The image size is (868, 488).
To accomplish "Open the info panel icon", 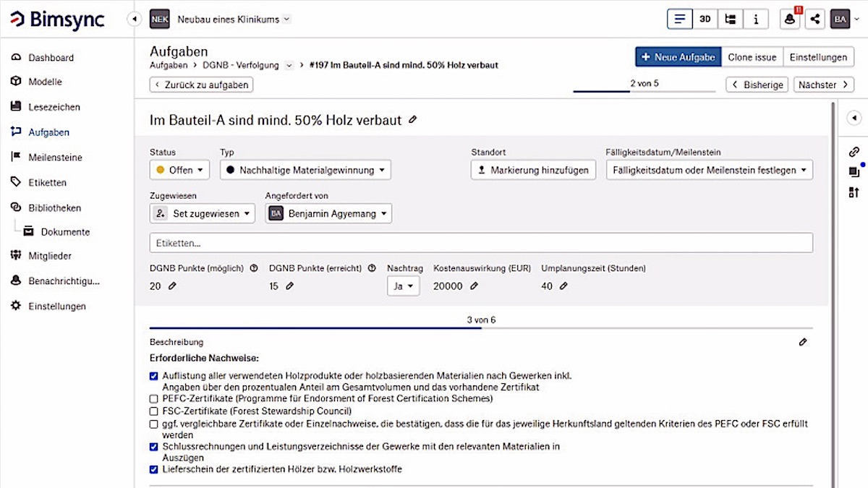I will 755,20.
